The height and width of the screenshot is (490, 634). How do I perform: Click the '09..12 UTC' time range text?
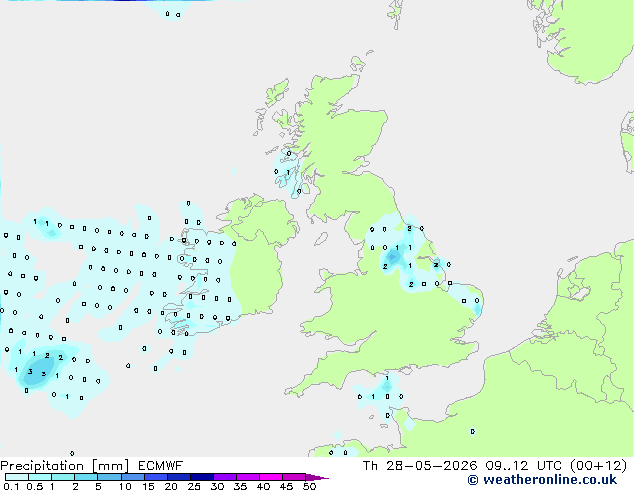click(524, 466)
